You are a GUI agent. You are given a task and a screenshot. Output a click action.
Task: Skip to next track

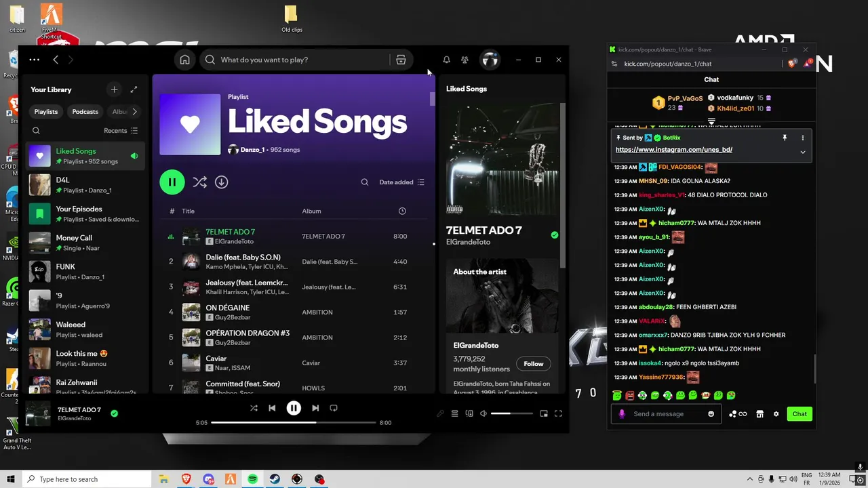315,408
